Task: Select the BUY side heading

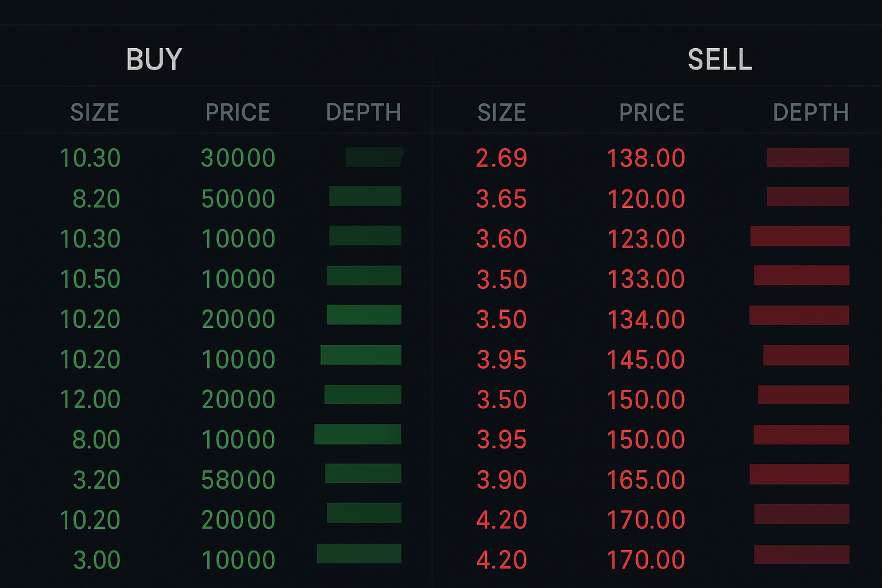Action: pos(154,60)
